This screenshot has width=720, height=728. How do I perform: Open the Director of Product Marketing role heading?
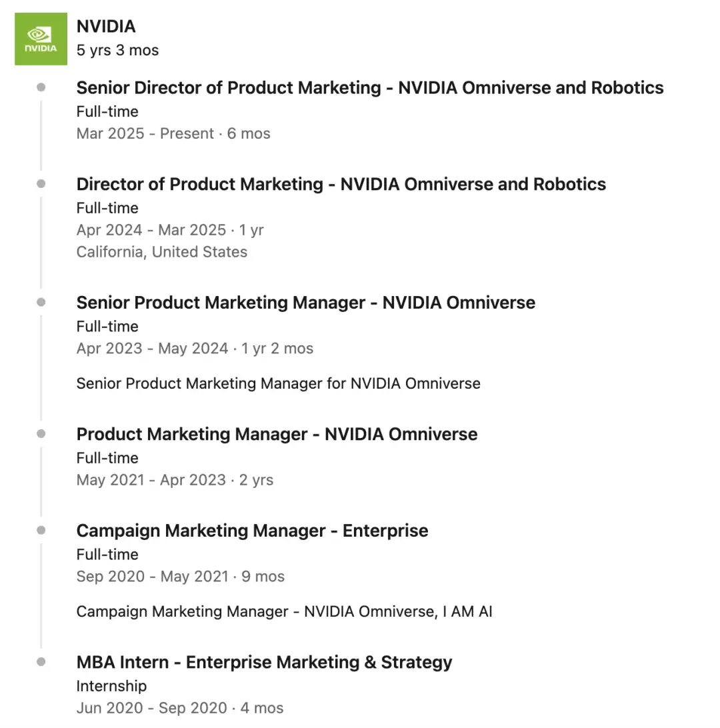pos(341,185)
